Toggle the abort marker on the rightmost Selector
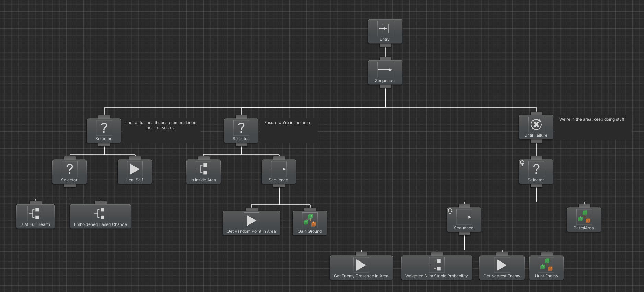 [x=522, y=163]
